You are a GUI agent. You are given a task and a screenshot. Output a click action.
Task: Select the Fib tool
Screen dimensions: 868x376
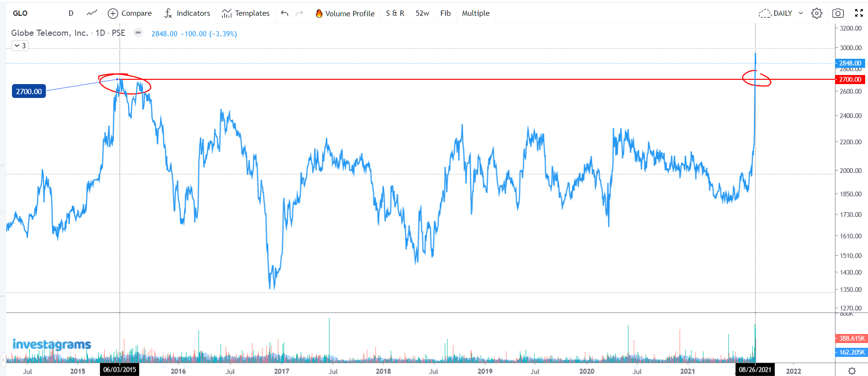click(x=445, y=13)
